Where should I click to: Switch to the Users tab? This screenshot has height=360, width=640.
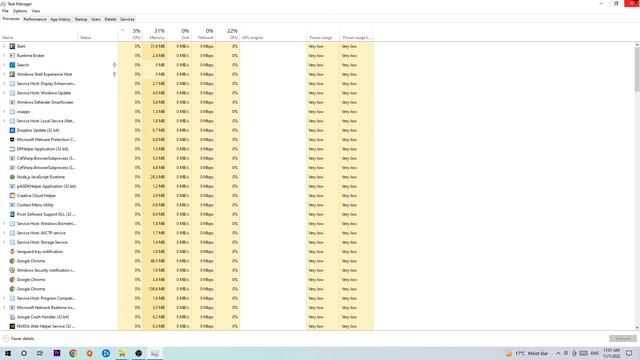96,19
